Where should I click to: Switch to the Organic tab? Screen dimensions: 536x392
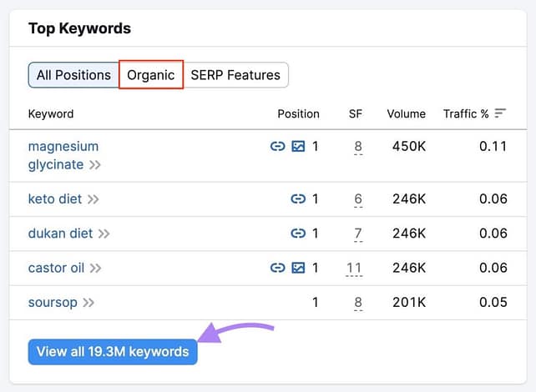pos(151,75)
